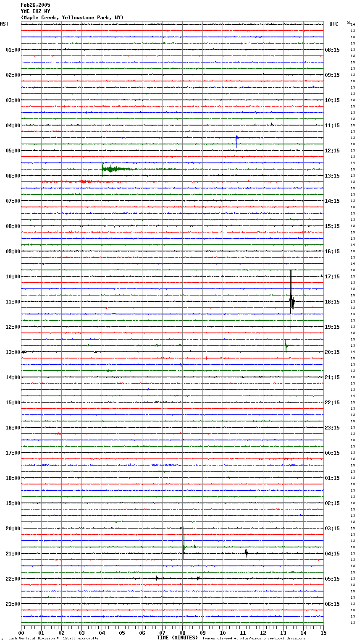This screenshot has height=644, width=357.
Task: Click the TIME (MINUTES) axis title
Action: 177,638
